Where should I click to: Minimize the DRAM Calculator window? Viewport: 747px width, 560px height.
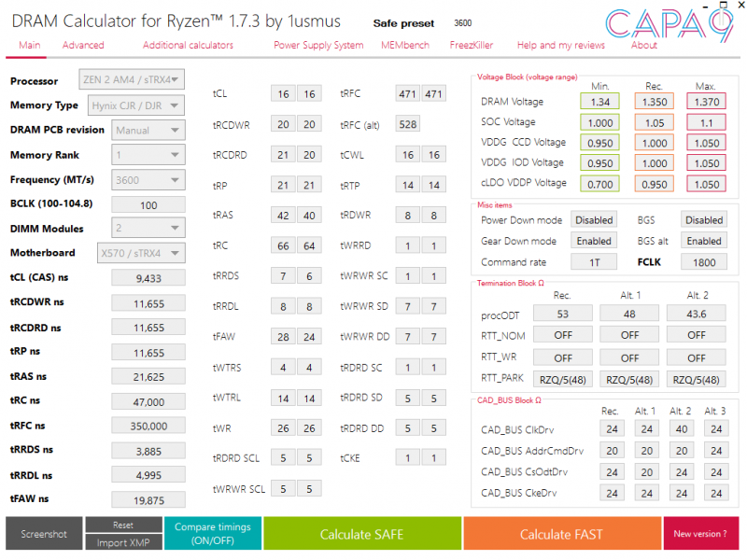pyautogui.click(x=706, y=6)
